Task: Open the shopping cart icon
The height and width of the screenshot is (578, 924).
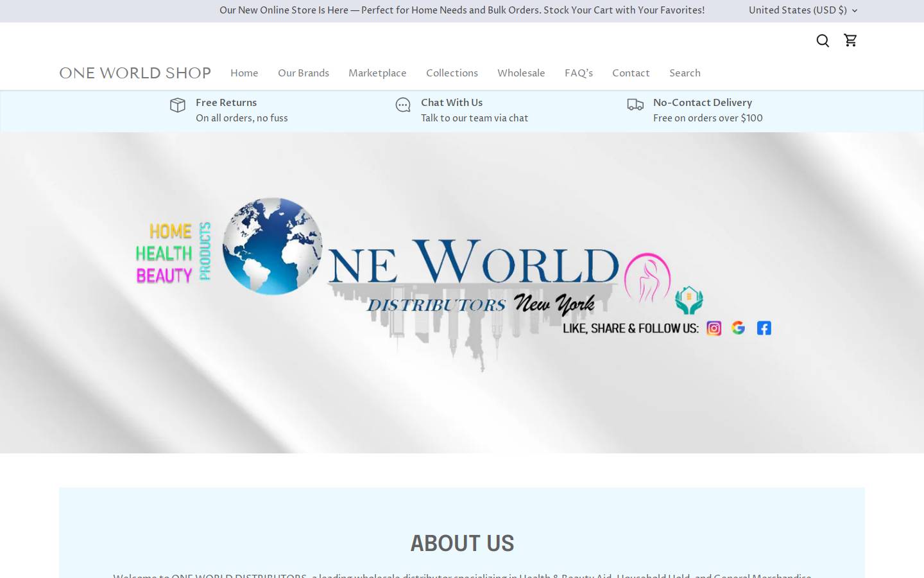Action: coord(851,40)
